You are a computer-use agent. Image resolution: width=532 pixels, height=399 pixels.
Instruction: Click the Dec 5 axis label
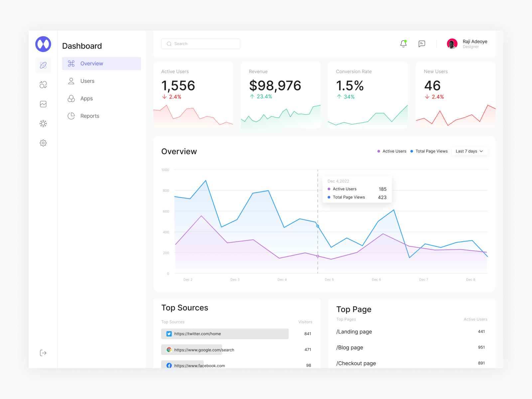tap(329, 280)
